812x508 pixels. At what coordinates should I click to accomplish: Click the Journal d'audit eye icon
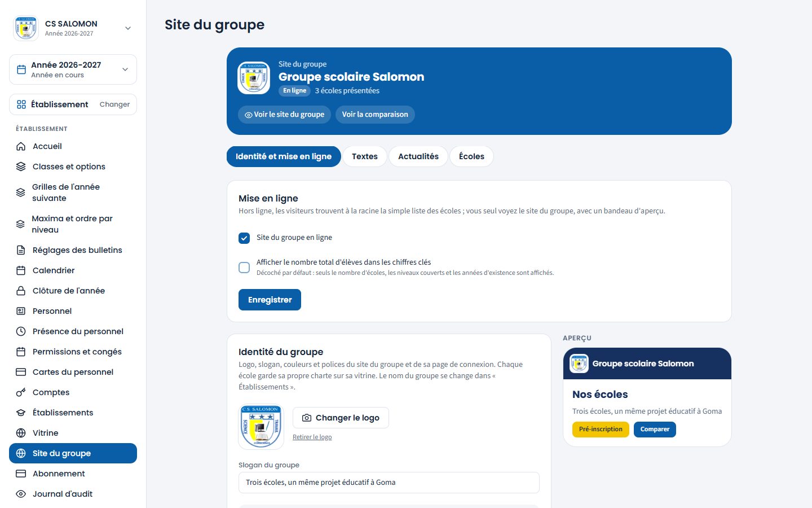click(x=21, y=494)
